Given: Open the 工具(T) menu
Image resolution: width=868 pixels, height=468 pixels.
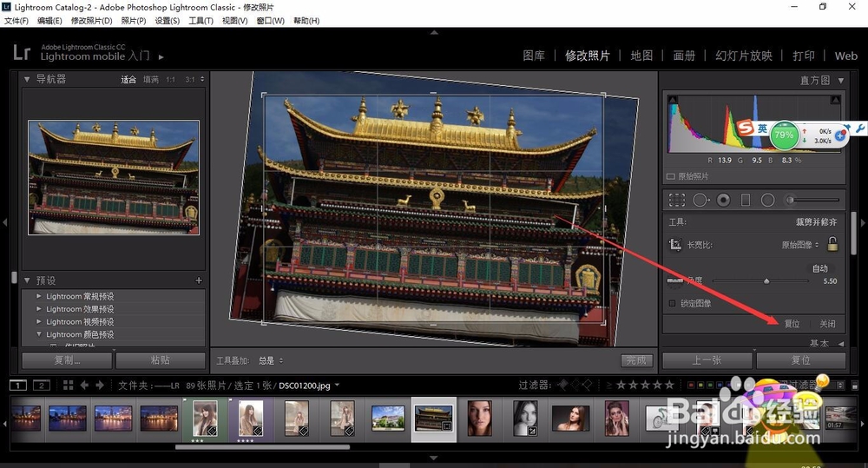Looking at the screenshot, I should (x=201, y=21).
